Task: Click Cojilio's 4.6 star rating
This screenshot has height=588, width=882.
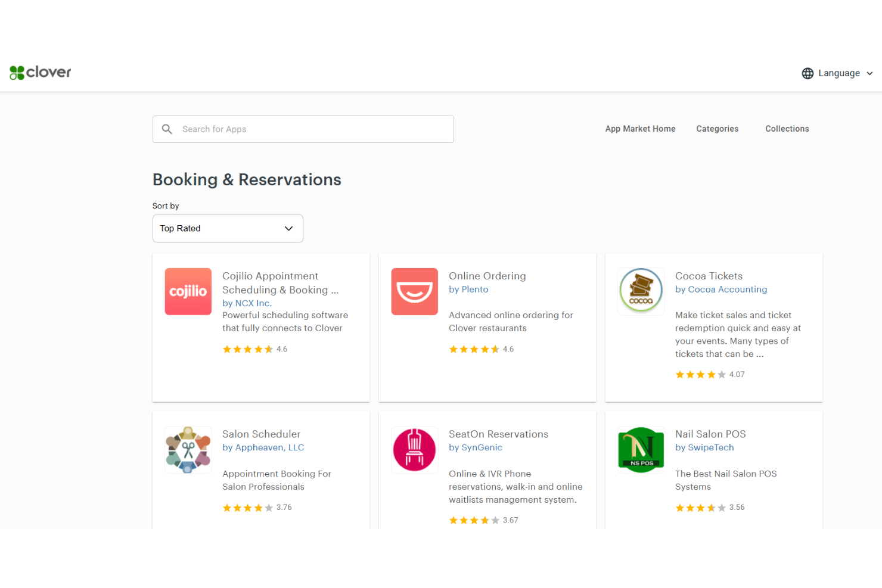Action: [x=255, y=349]
